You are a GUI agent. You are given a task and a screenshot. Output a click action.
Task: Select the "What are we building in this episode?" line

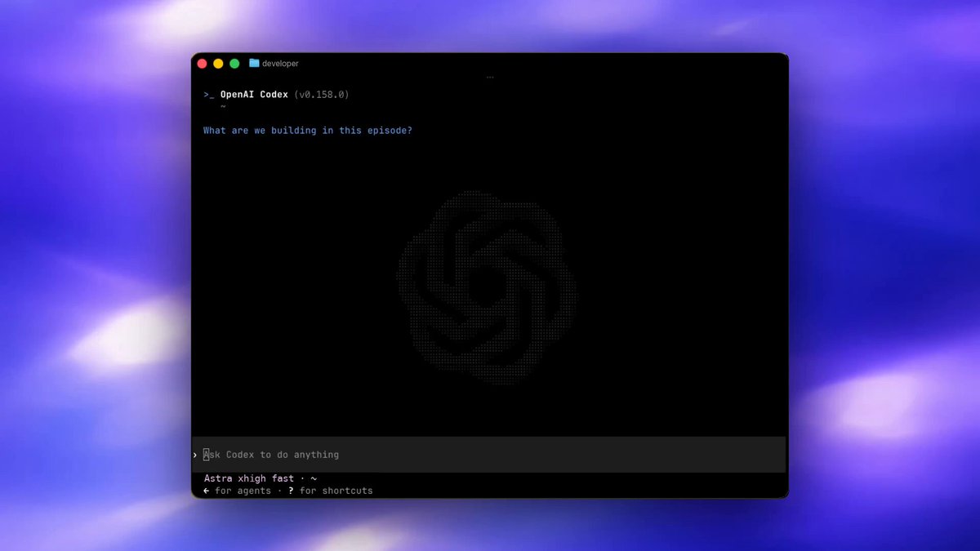[308, 131]
